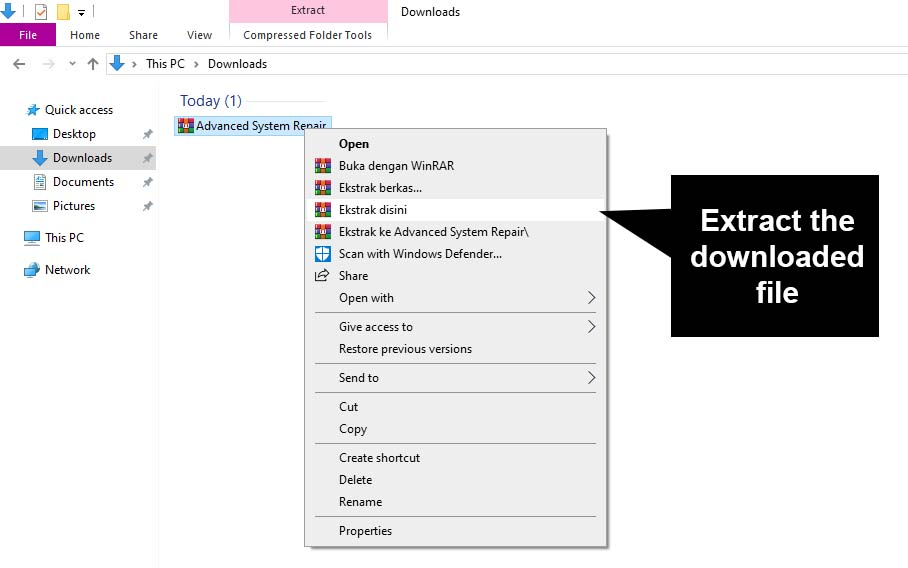Choose Cut in the context menu
This screenshot has width=908, height=568.
pos(455,406)
